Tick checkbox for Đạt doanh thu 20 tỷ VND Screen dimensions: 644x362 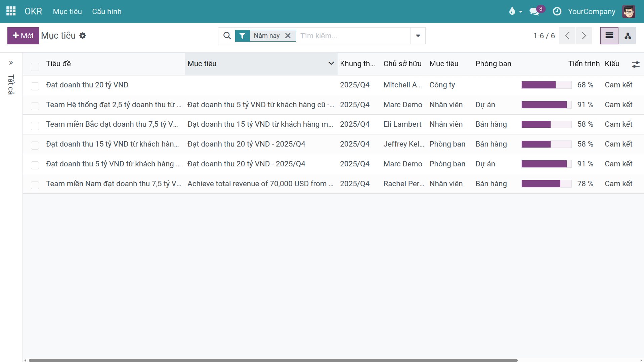coord(35,86)
